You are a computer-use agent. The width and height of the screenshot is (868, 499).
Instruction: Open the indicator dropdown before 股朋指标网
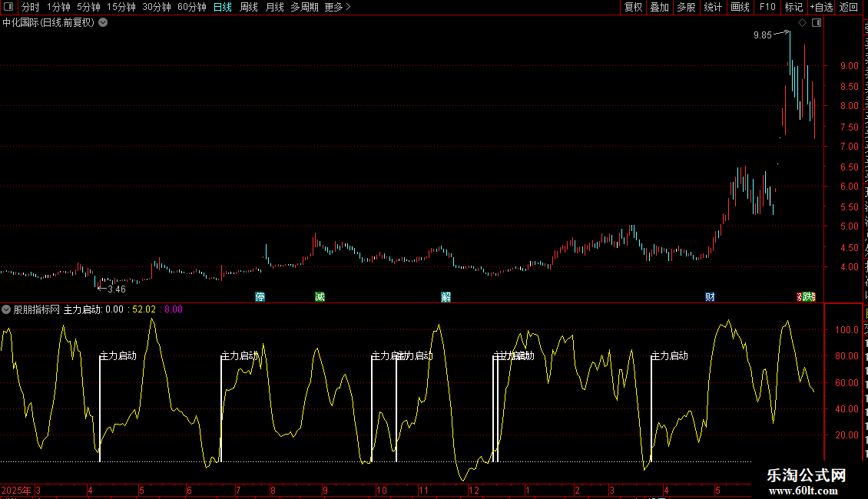(x=6, y=309)
